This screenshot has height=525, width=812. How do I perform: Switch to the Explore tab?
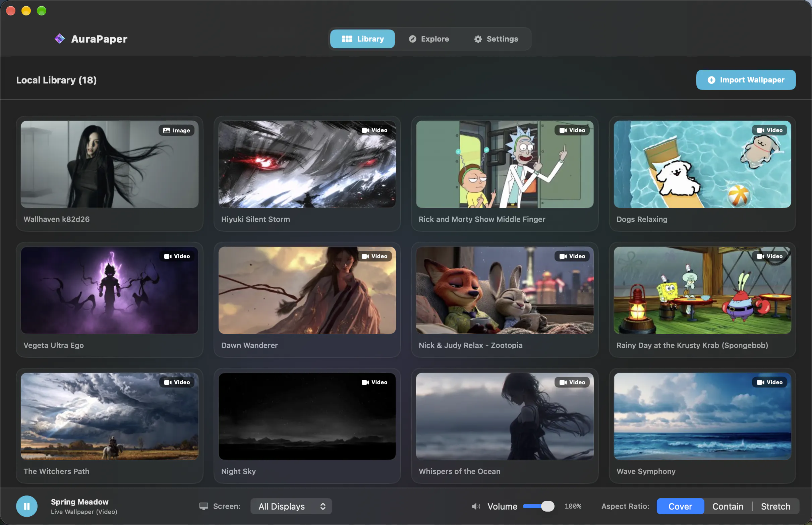tap(429, 39)
